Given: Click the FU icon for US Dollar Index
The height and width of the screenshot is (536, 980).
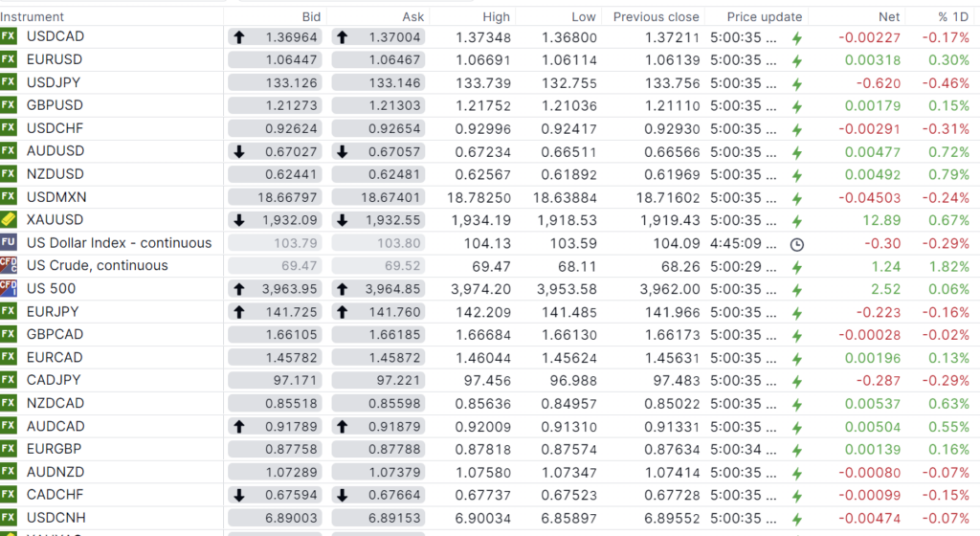Looking at the screenshot, I should click(x=9, y=243).
